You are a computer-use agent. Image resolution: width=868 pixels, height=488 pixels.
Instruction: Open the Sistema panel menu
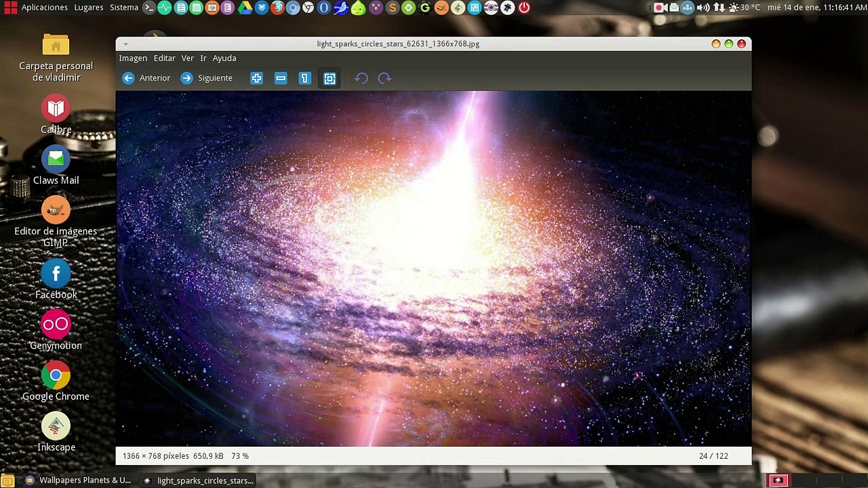124,7
